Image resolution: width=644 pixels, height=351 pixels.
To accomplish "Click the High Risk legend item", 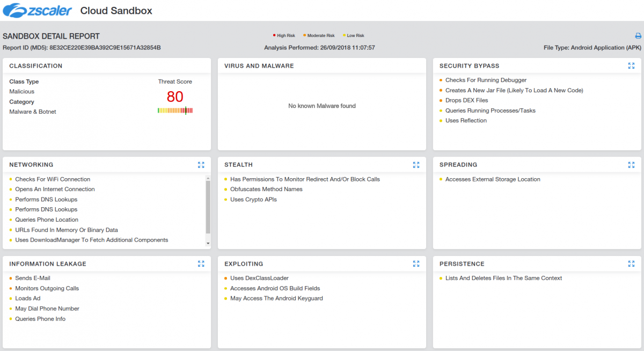I will [284, 35].
